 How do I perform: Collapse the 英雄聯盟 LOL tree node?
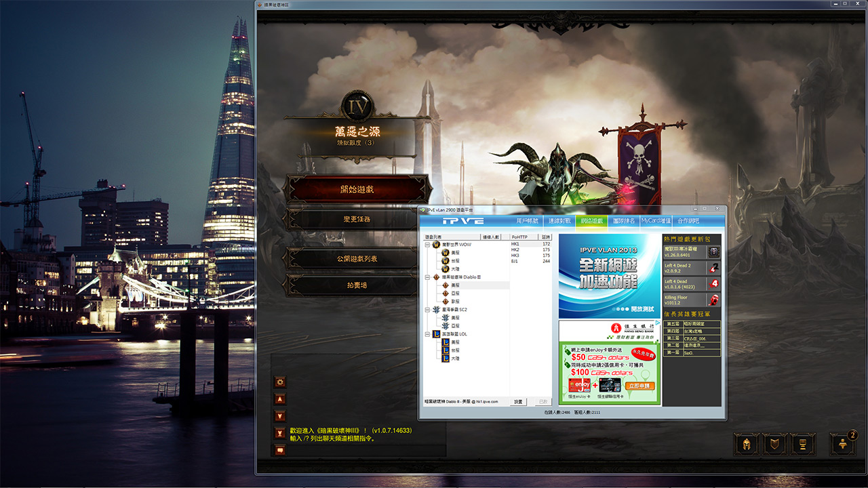pyautogui.click(x=427, y=333)
